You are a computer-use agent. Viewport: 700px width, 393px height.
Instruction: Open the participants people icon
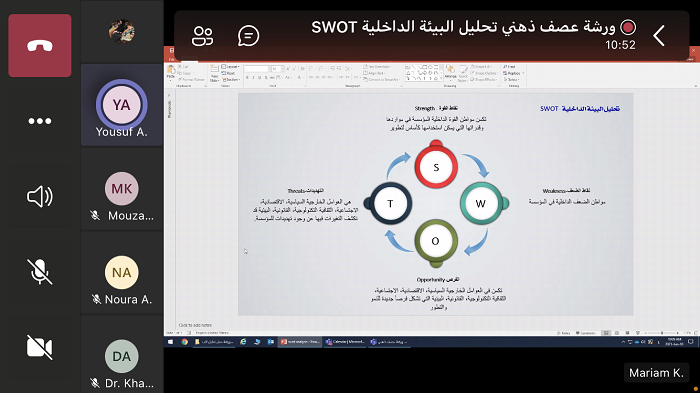click(x=203, y=36)
